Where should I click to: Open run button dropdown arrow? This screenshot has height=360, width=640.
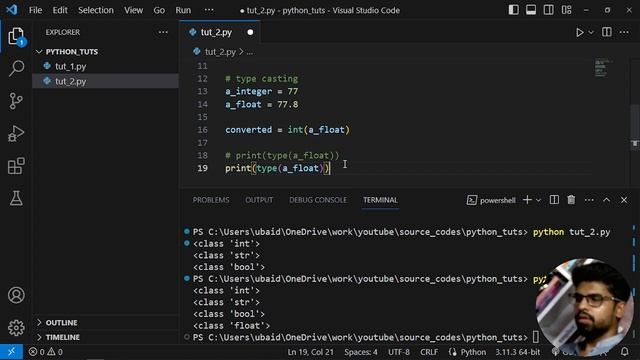click(x=591, y=32)
